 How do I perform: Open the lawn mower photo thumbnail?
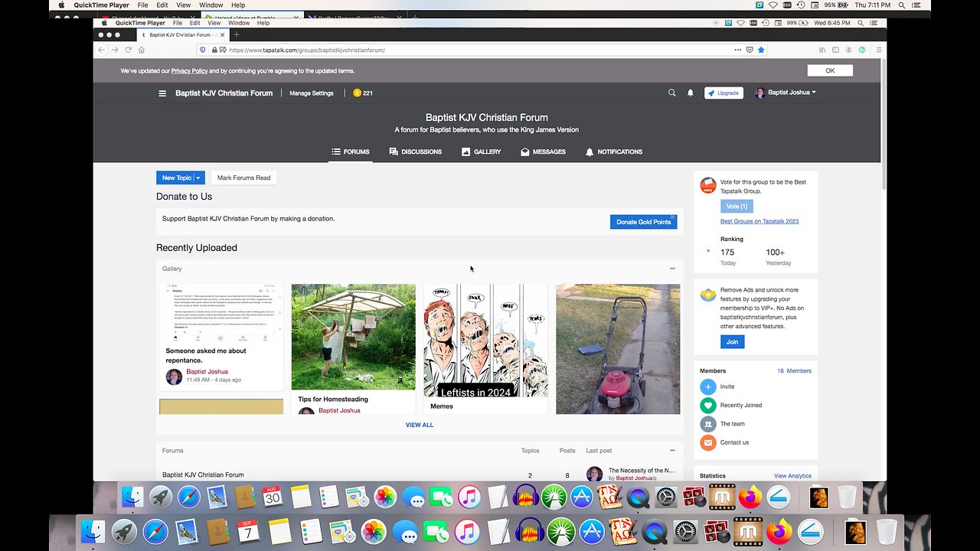(x=618, y=349)
